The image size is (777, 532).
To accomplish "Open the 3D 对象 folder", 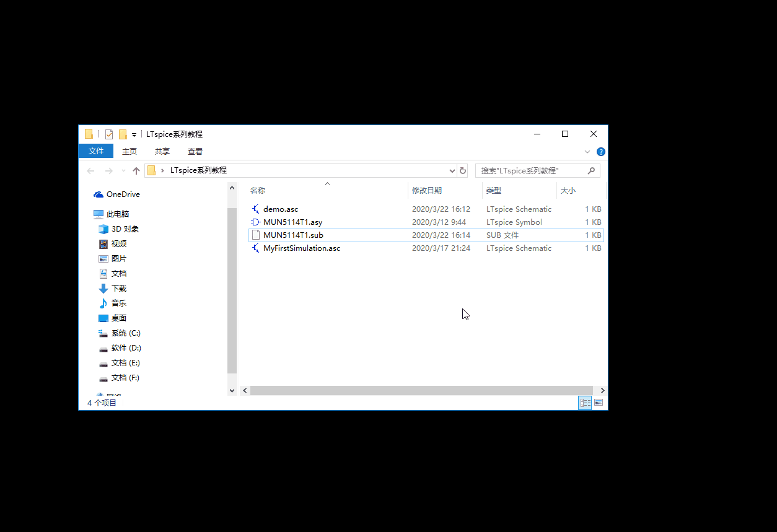I will [118, 229].
